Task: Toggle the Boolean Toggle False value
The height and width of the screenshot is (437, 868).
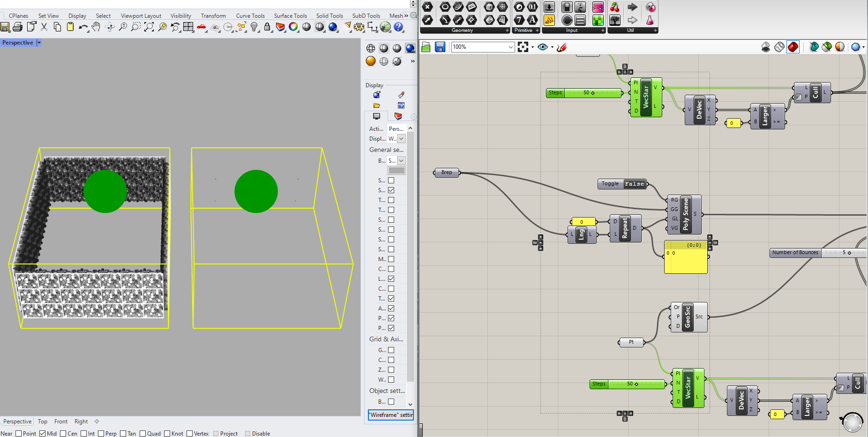Action: [x=635, y=184]
